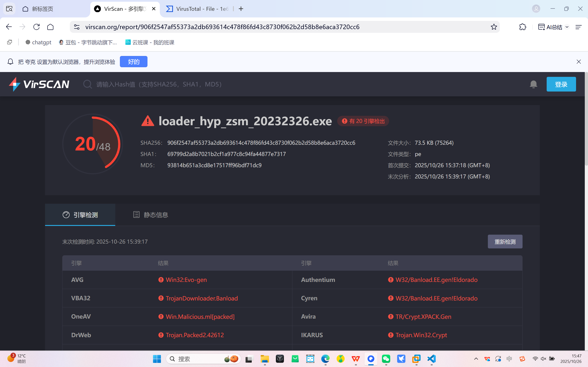Click the VirSCAN logo
Screen dimensions: 588x367
click(x=39, y=84)
